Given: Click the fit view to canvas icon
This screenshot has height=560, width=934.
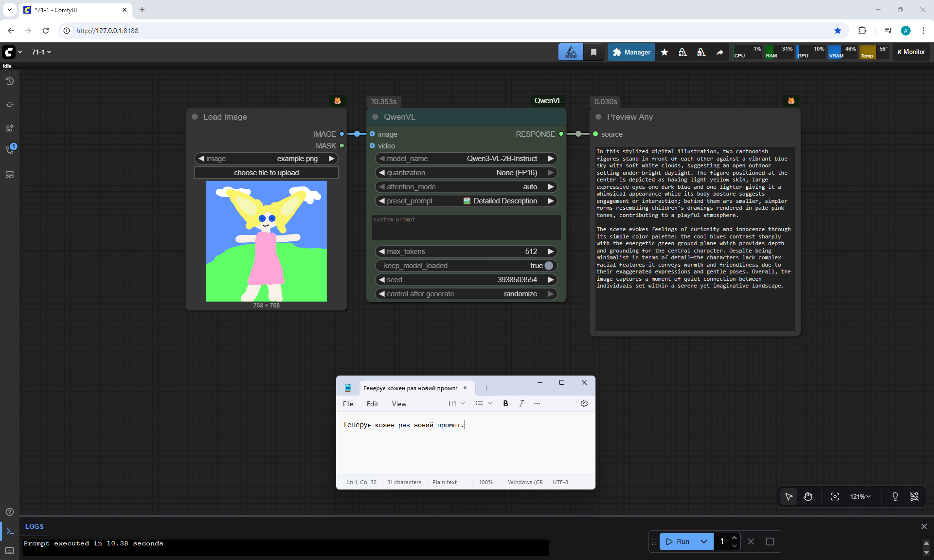Looking at the screenshot, I should pos(835,496).
